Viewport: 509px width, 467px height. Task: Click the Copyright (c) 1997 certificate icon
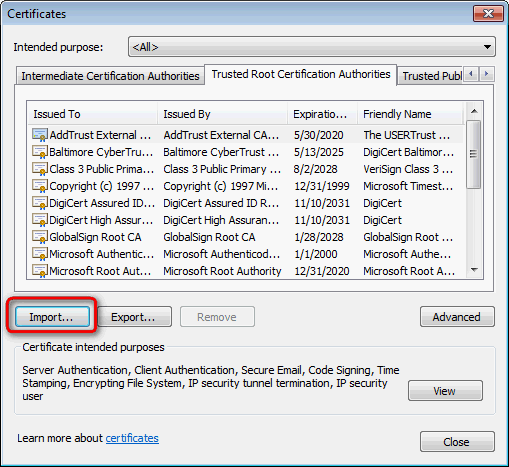40,186
